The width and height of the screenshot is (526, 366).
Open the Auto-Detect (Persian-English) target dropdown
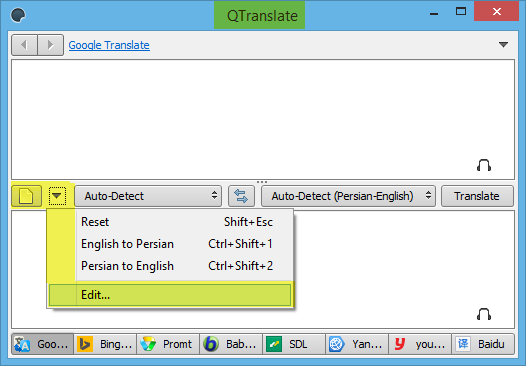[x=348, y=196]
